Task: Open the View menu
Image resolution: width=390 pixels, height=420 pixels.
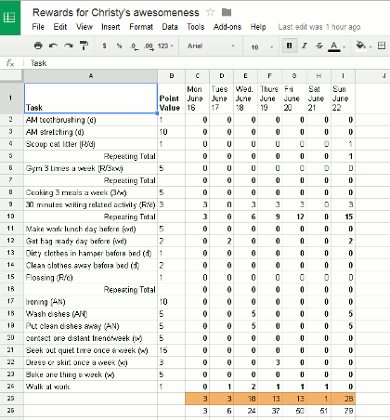Action: [84, 27]
